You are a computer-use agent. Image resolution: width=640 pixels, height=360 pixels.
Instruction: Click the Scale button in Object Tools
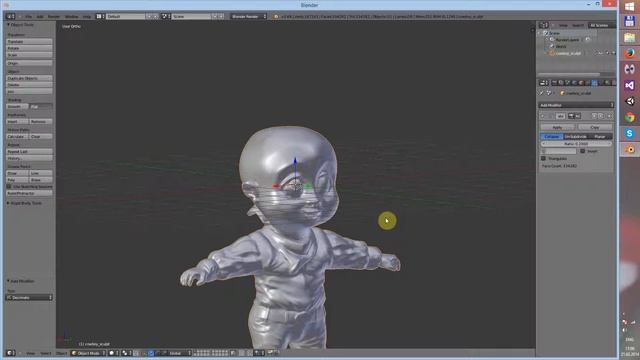(x=29, y=55)
